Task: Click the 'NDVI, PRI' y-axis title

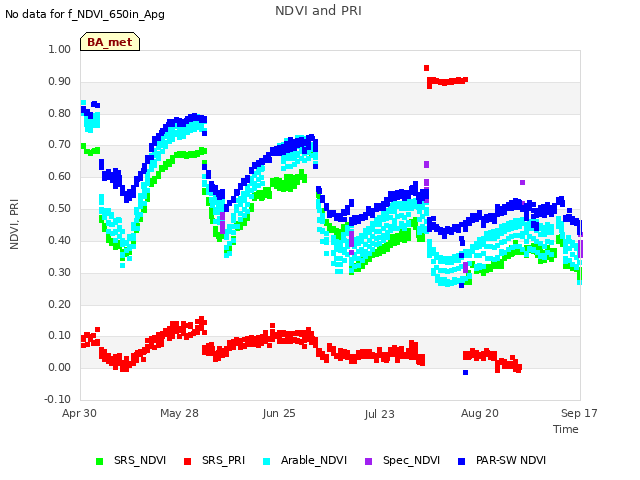Action: [x=14, y=224]
